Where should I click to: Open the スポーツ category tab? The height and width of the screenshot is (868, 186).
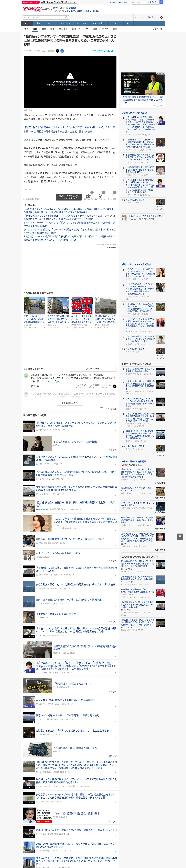(76, 29)
